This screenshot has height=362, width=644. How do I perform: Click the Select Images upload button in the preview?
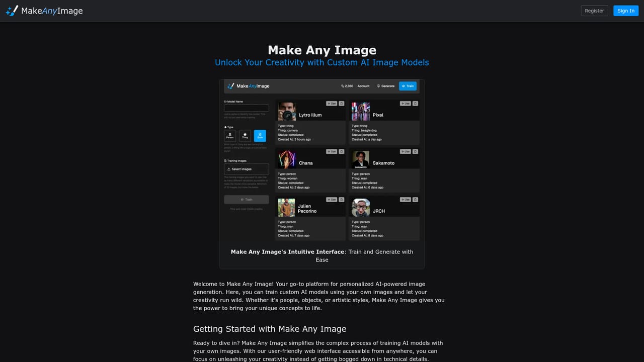tap(247, 169)
